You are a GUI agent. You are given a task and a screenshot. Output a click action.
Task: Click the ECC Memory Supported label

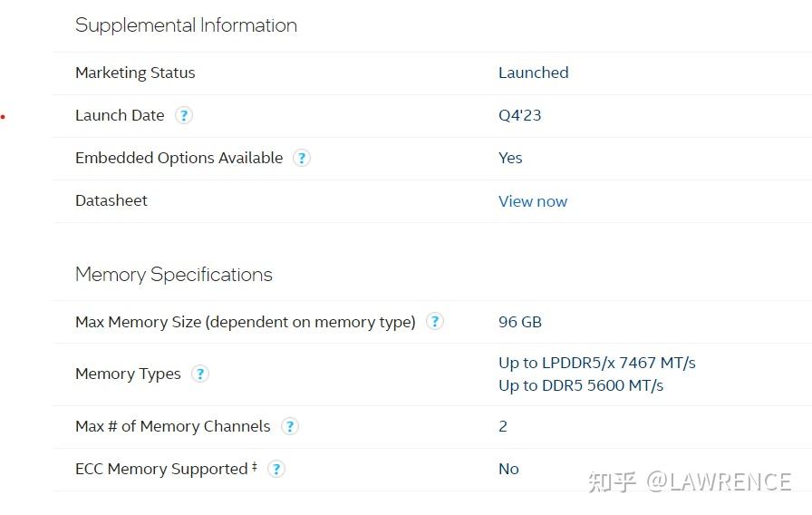(161, 469)
